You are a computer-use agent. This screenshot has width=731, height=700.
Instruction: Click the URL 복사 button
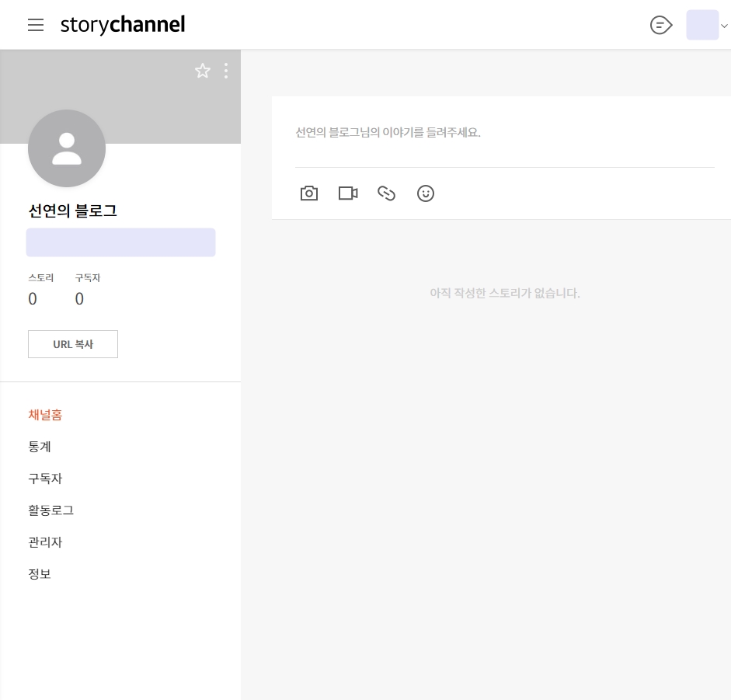pyautogui.click(x=73, y=344)
